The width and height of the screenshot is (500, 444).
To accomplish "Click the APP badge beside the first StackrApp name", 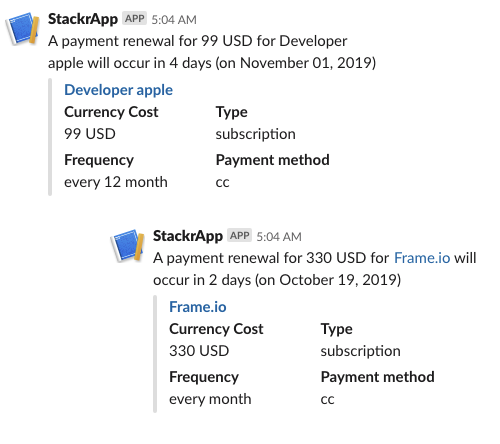I will [x=134, y=18].
